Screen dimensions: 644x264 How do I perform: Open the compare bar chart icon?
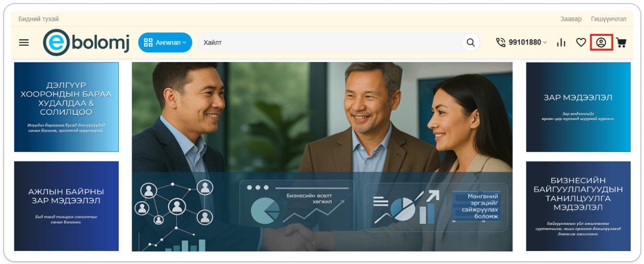561,42
